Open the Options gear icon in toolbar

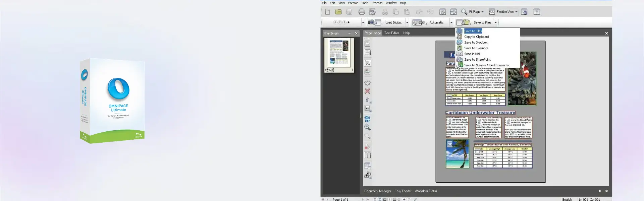click(443, 12)
